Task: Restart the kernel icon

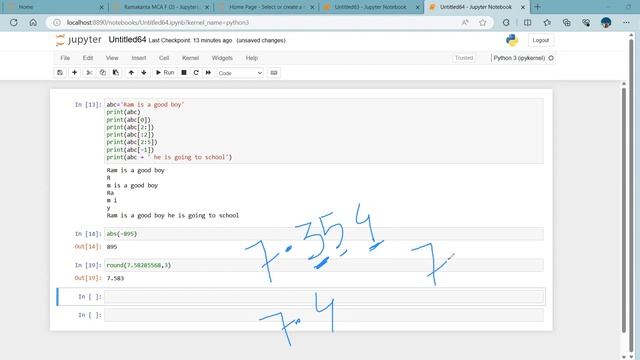Action: click(196, 73)
